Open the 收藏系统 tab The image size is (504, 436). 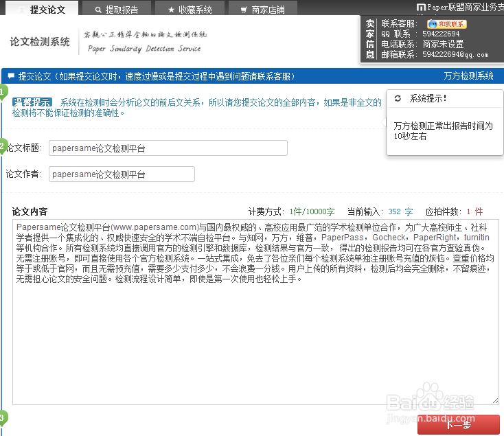click(190, 8)
